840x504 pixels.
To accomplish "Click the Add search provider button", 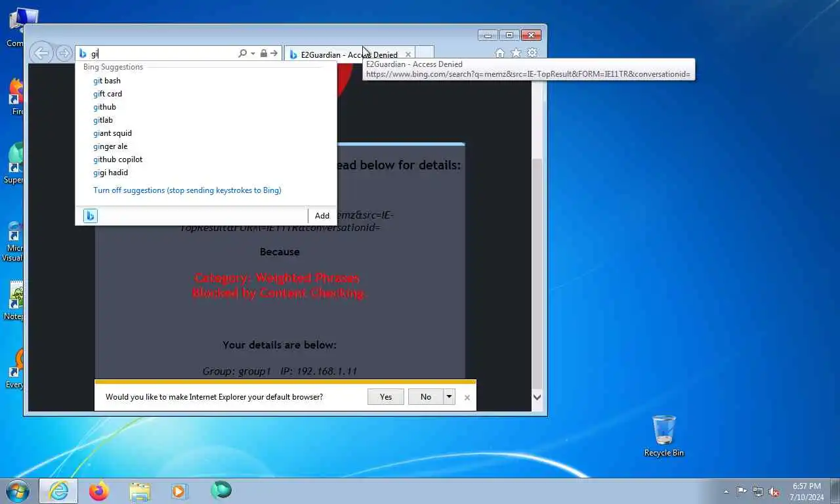I will click(322, 215).
